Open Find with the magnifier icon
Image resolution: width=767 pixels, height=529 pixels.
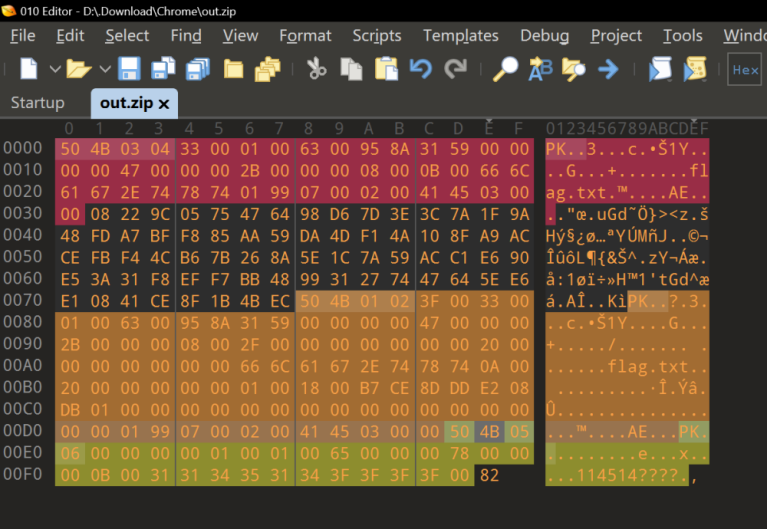pos(507,70)
